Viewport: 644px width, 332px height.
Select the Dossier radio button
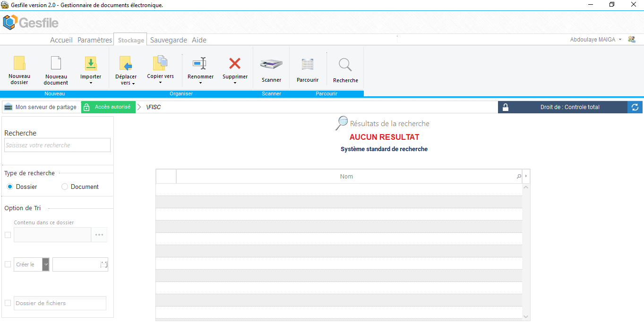[x=10, y=187]
